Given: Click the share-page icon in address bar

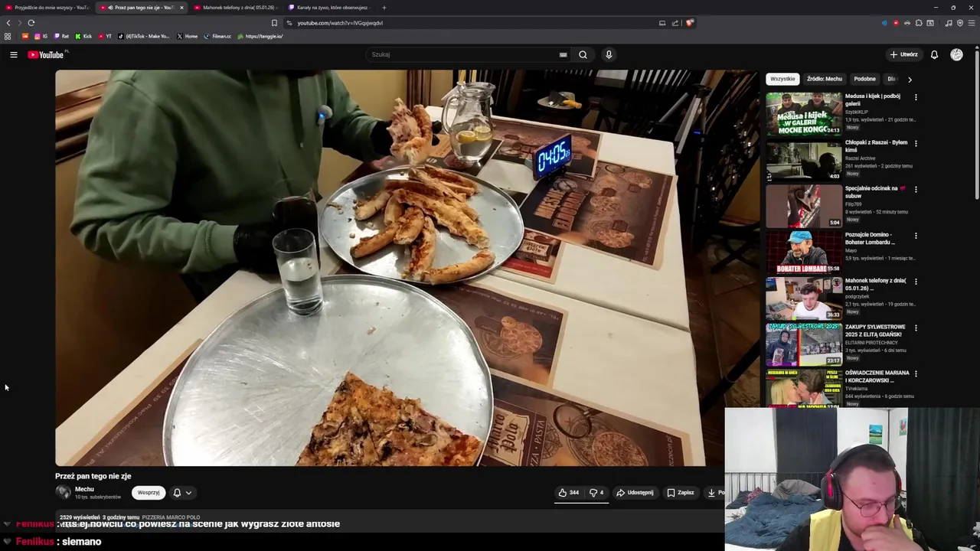Looking at the screenshot, I should [675, 23].
